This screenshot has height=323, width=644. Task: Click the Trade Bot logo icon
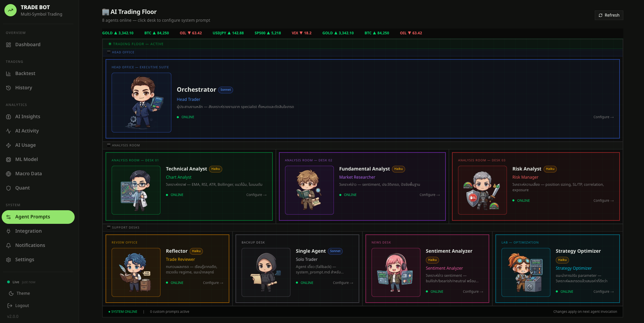coord(11,10)
